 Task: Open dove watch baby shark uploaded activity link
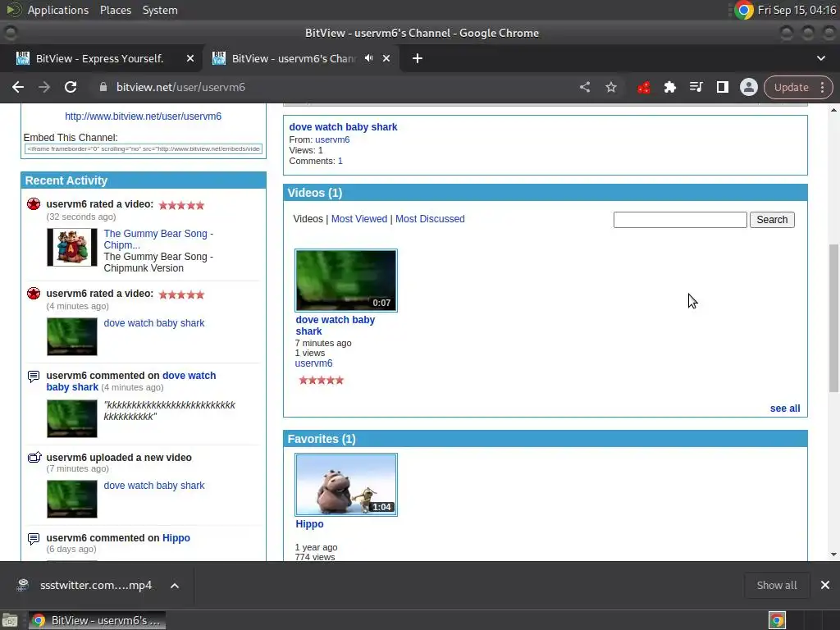[154, 486]
